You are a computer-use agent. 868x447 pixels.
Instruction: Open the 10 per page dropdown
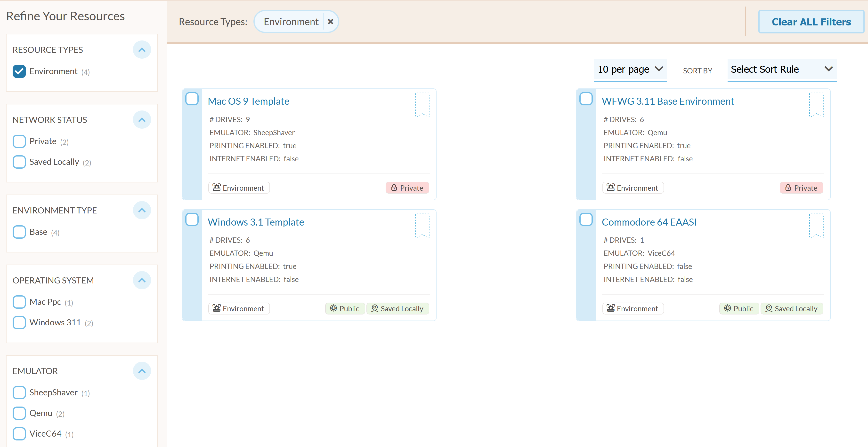pos(630,70)
